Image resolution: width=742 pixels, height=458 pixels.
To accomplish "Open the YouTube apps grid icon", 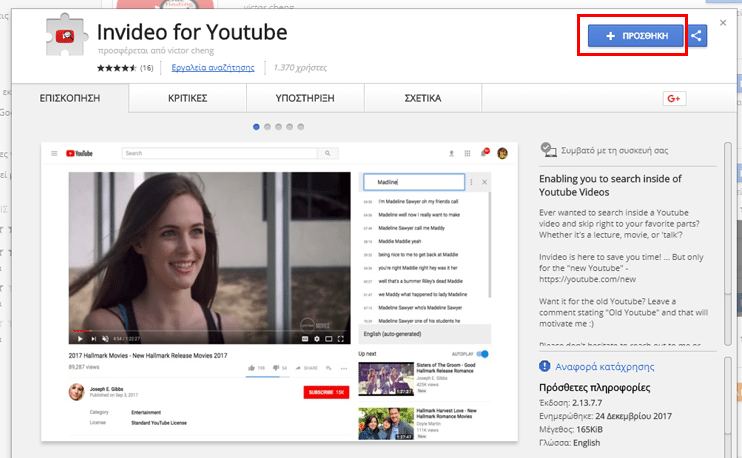I will [467, 153].
